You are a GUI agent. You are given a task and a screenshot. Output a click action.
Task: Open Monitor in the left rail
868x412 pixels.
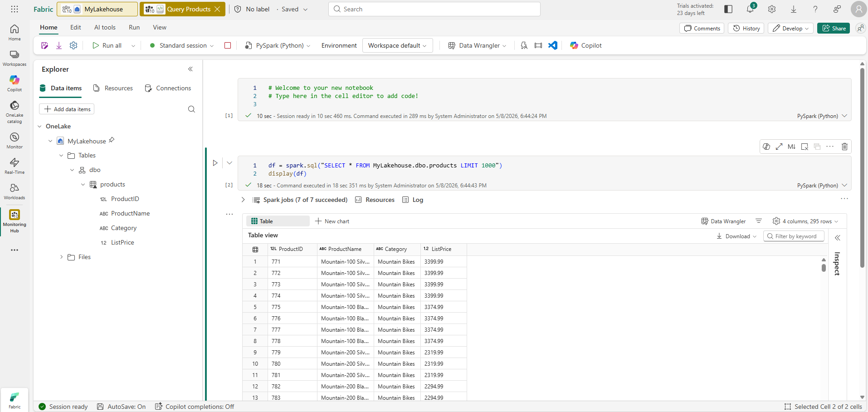point(15,141)
